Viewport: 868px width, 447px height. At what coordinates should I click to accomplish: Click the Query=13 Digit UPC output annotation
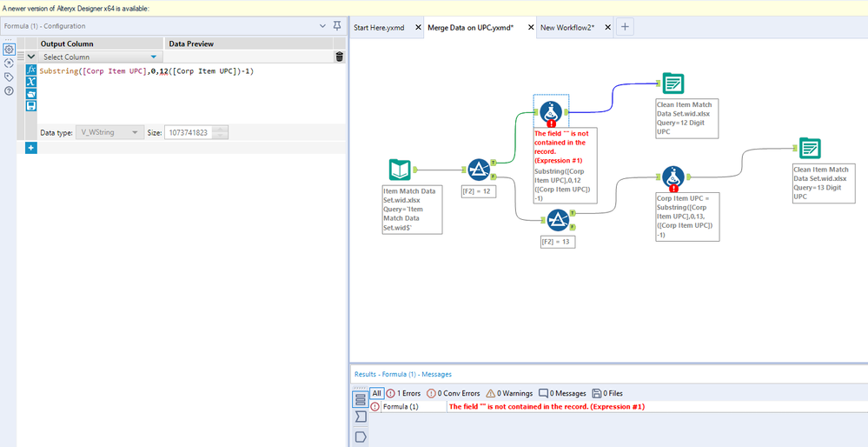click(824, 183)
